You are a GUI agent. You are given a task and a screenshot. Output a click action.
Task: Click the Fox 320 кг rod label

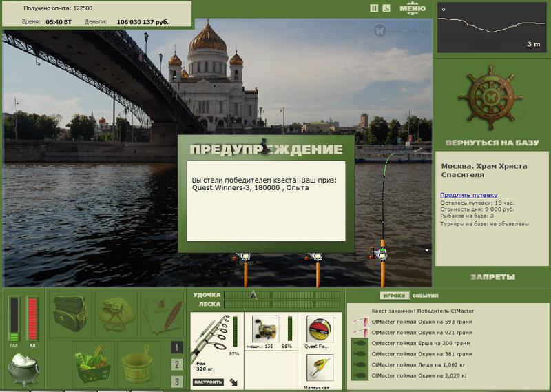coord(204,367)
